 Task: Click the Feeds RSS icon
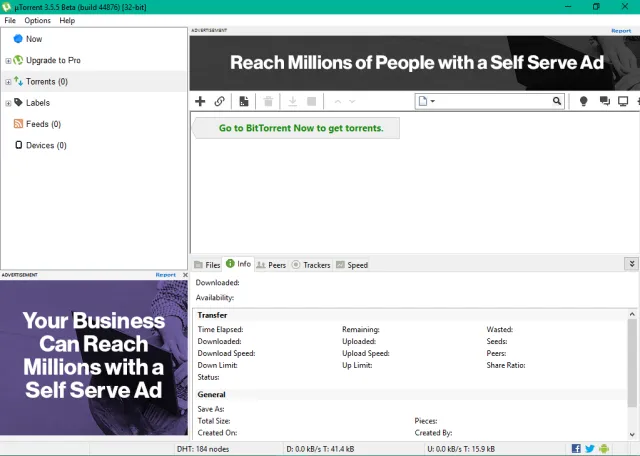coord(18,124)
